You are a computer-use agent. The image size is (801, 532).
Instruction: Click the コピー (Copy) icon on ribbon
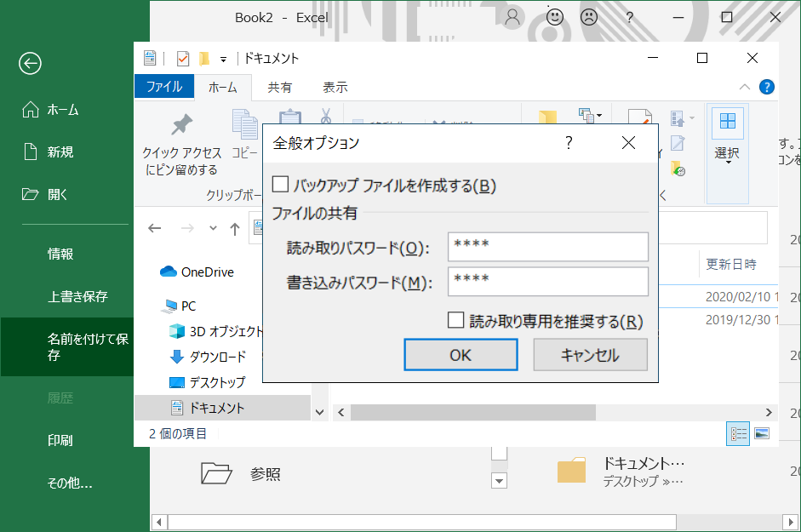tap(243, 123)
